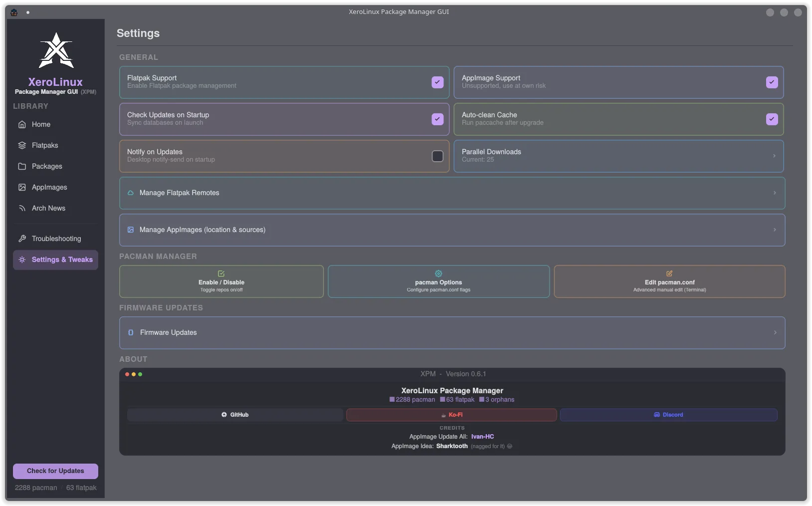Click the yellow dot in About card
Image resolution: width=812 pixels, height=506 pixels.
(x=134, y=374)
